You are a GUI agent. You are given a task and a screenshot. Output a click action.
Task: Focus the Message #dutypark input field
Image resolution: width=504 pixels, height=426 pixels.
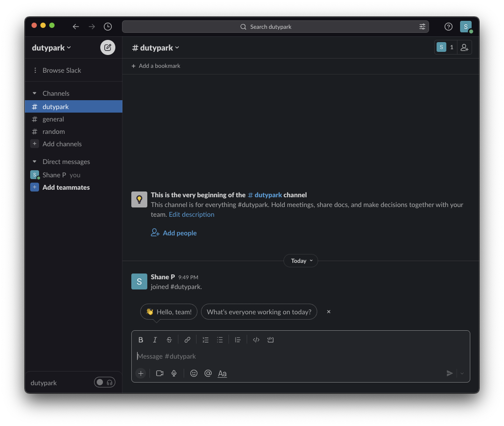tap(300, 356)
